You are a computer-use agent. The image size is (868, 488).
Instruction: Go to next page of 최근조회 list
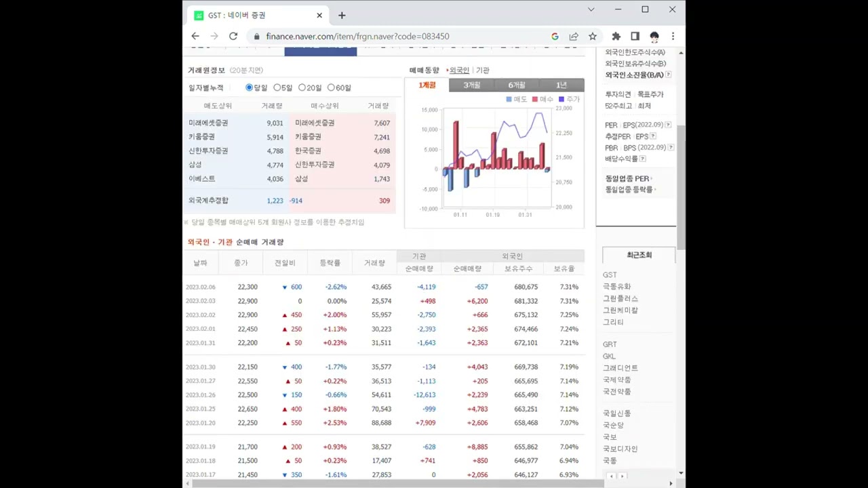(622, 476)
